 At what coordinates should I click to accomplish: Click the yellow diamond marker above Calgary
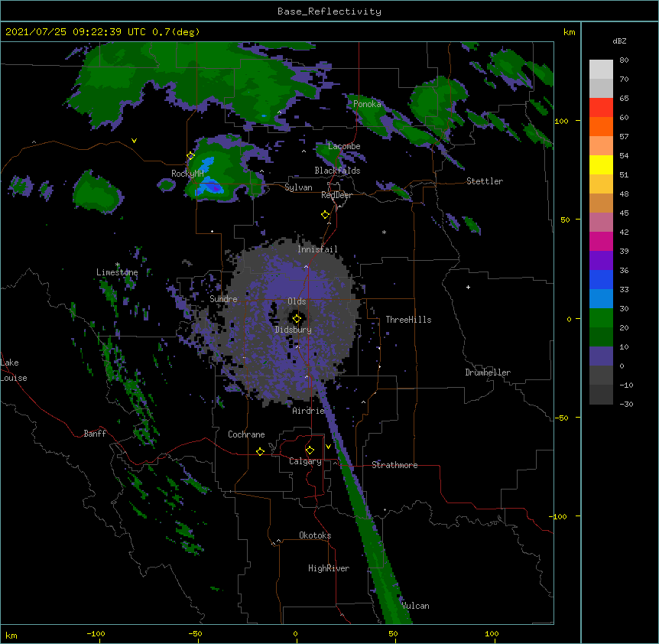(310, 450)
